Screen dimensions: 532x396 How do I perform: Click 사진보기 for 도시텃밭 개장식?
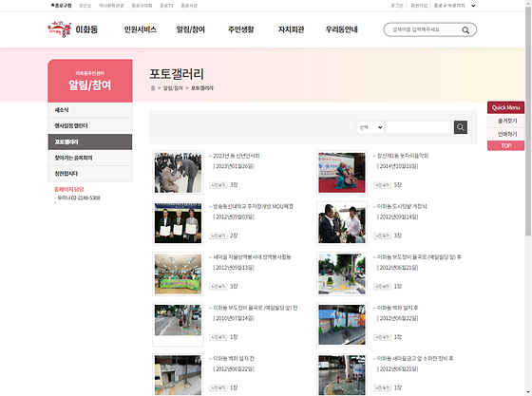click(x=382, y=236)
